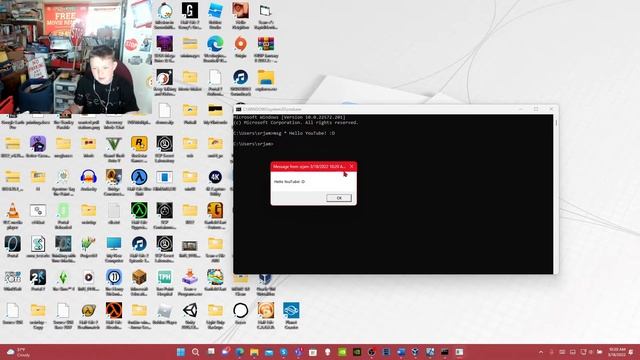Launch Minecraft Education block icon
Image resolution: width=640 pixels, height=360 pixels.
(139, 283)
